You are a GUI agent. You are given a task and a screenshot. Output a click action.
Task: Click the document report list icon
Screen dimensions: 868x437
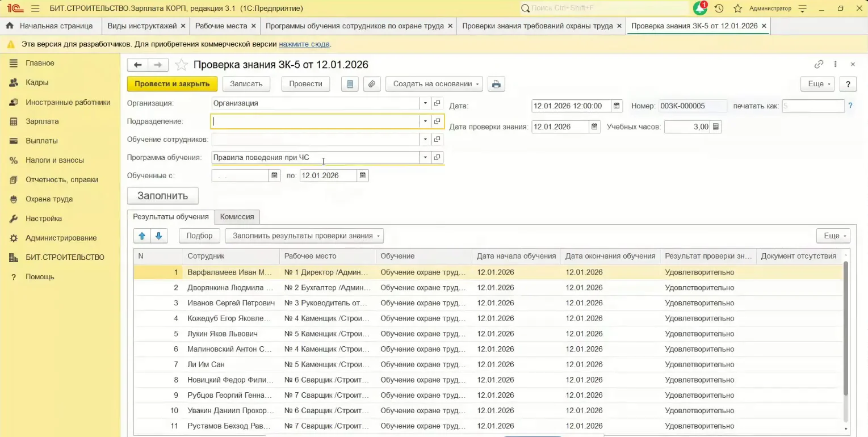coord(350,84)
